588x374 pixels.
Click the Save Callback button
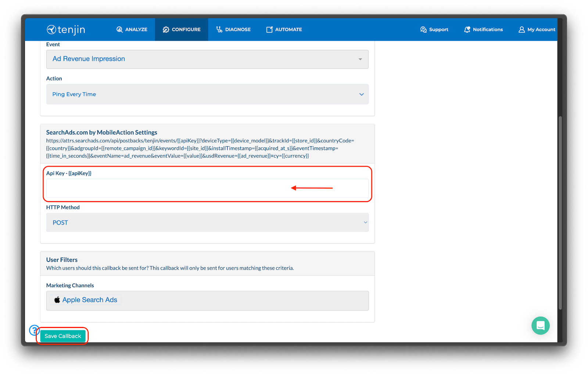[63, 336]
